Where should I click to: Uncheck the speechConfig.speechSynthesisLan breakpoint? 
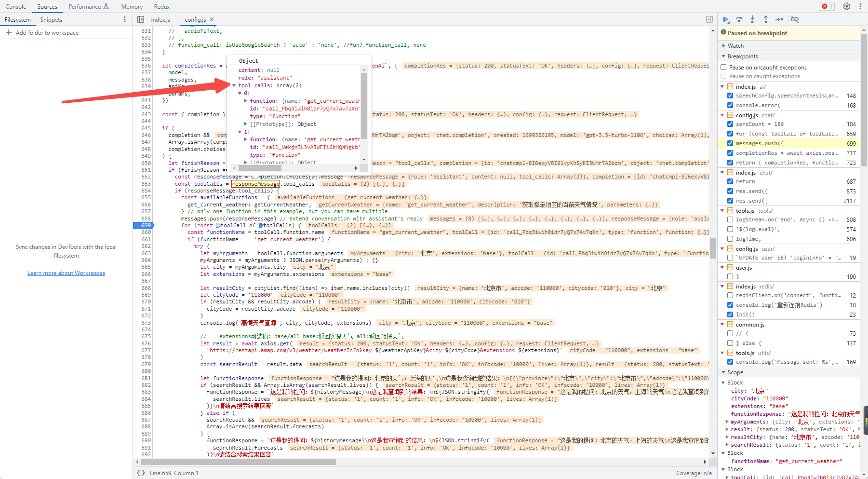click(x=730, y=96)
